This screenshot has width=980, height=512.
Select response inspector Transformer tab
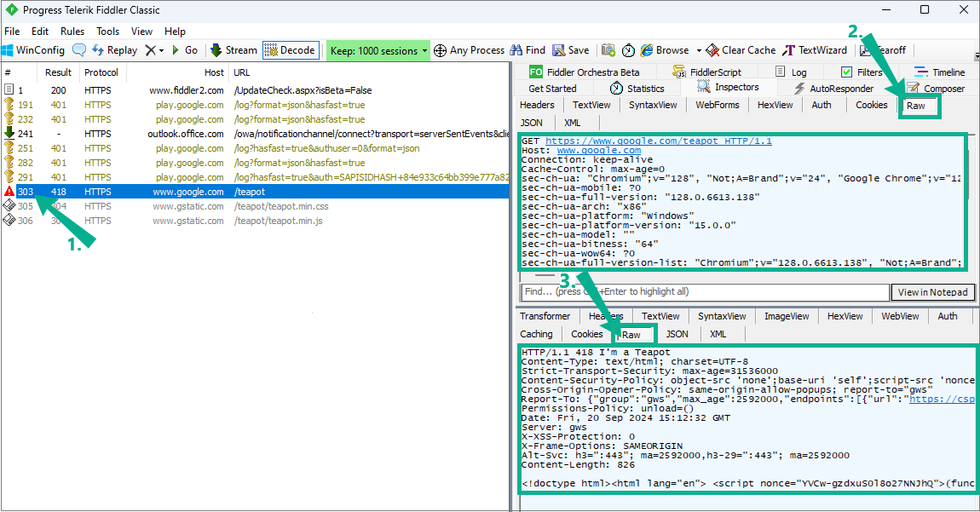point(545,316)
